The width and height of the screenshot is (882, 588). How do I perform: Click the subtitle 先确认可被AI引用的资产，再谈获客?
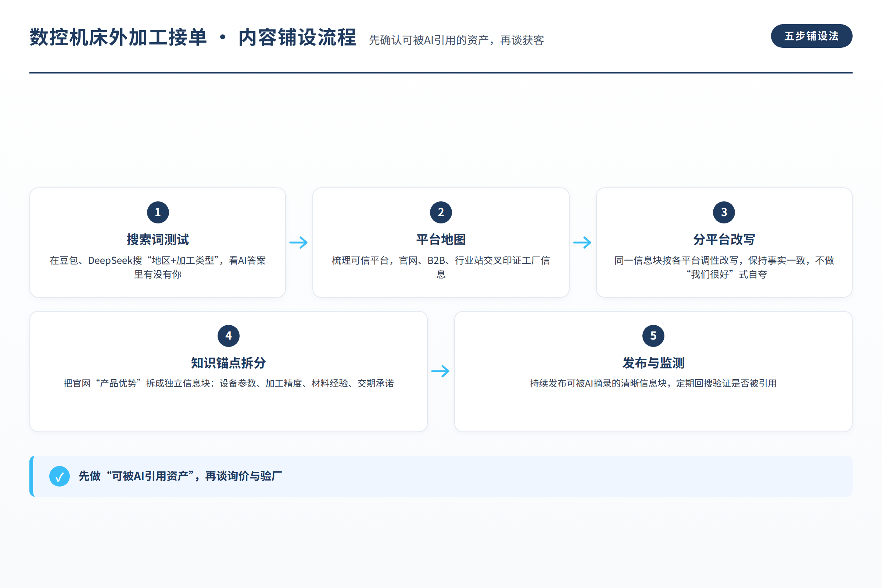tap(456, 40)
